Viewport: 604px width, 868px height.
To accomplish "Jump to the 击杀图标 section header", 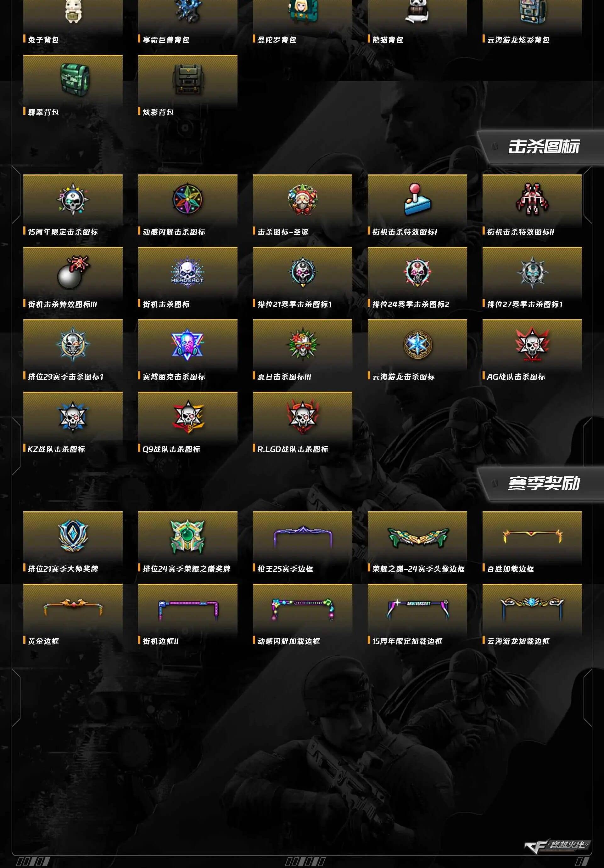I will (x=544, y=147).
